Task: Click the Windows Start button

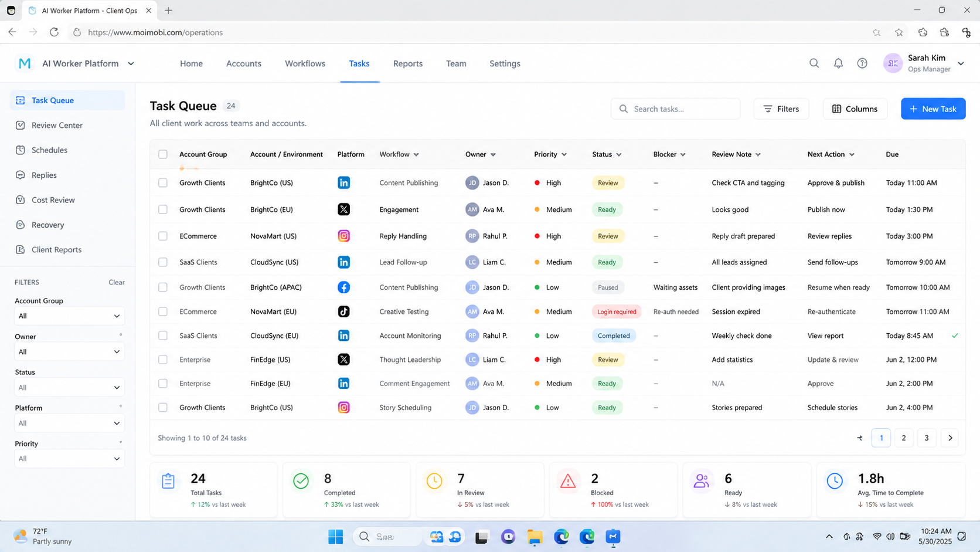Action: click(x=336, y=537)
